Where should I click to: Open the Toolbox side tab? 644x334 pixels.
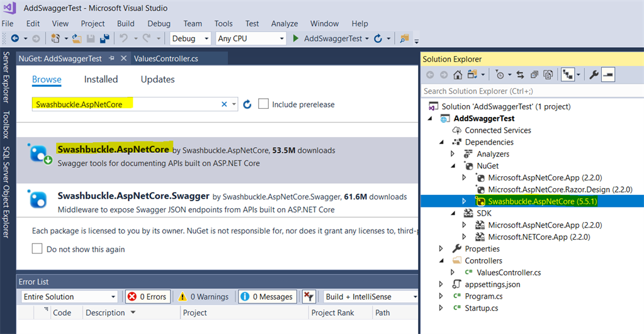point(6,125)
